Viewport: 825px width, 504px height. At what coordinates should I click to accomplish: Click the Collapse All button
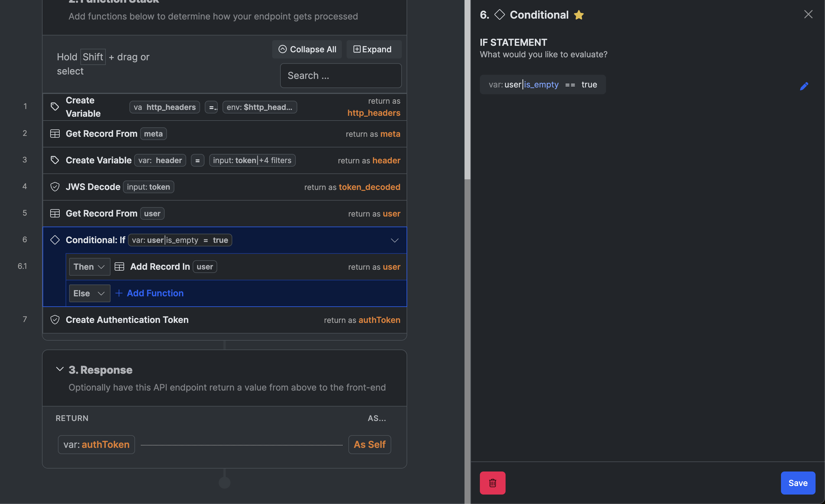(307, 49)
